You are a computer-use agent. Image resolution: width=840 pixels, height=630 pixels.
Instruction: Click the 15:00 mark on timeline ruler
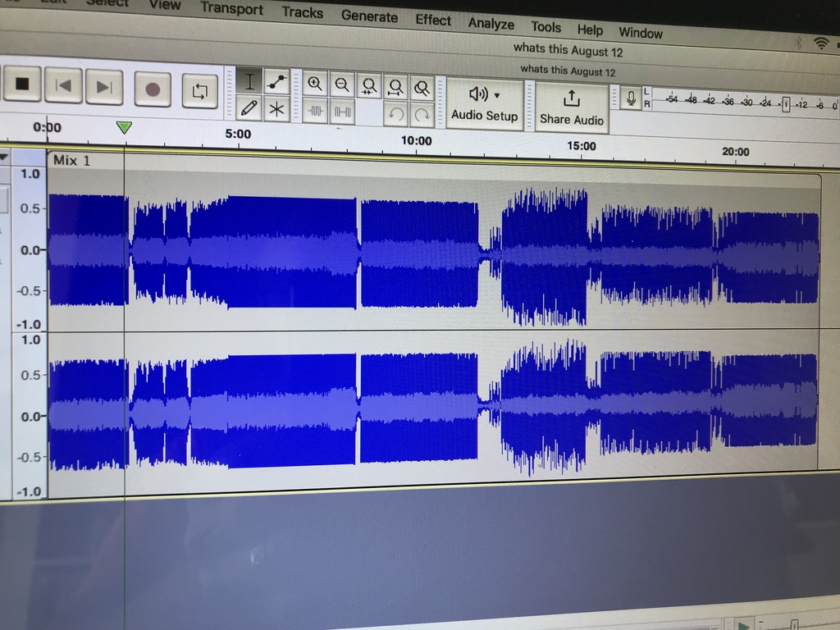(x=582, y=146)
